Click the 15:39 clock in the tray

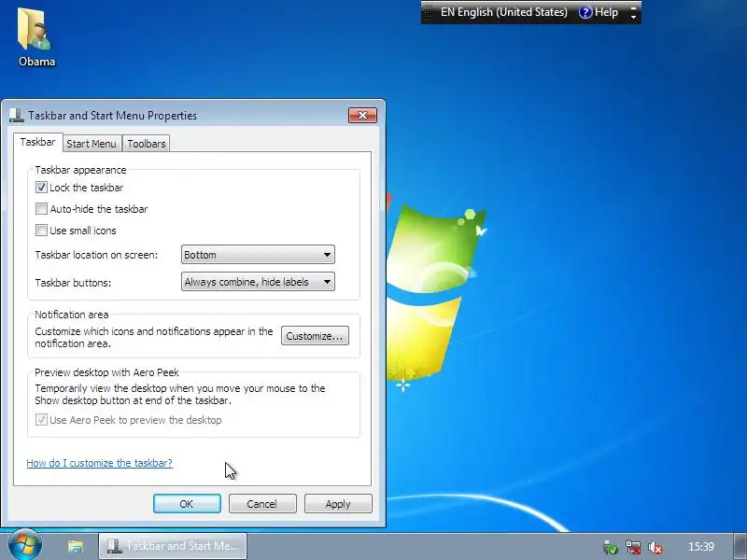pos(701,547)
